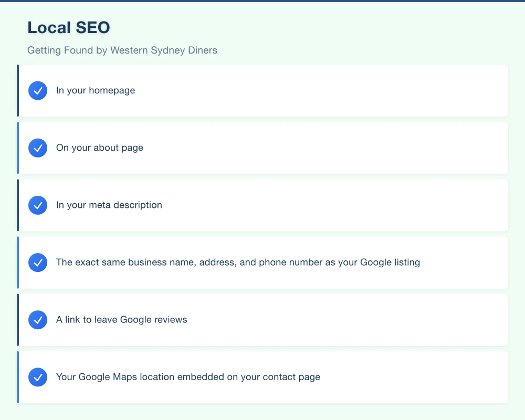Click the text about exact same business name, address, phone
Image resolution: width=525 pixels, height=420 pixels.
click(x=238, y=262)
